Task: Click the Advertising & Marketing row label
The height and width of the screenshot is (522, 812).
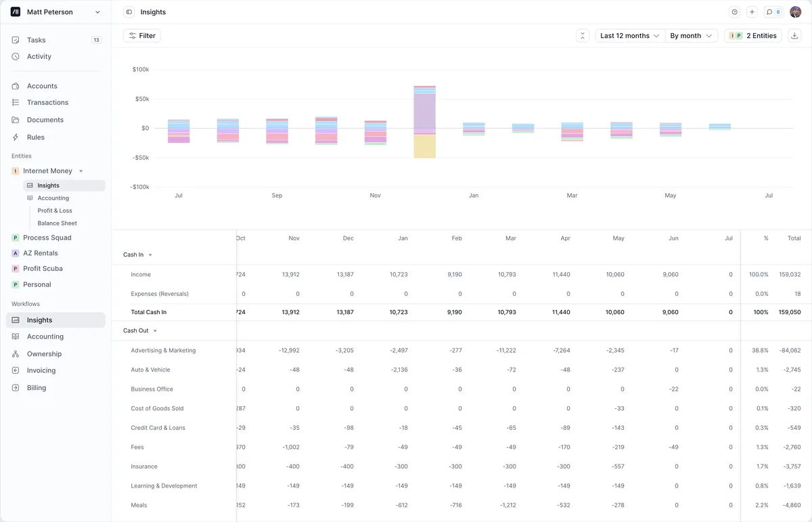Action: point(163,351)
